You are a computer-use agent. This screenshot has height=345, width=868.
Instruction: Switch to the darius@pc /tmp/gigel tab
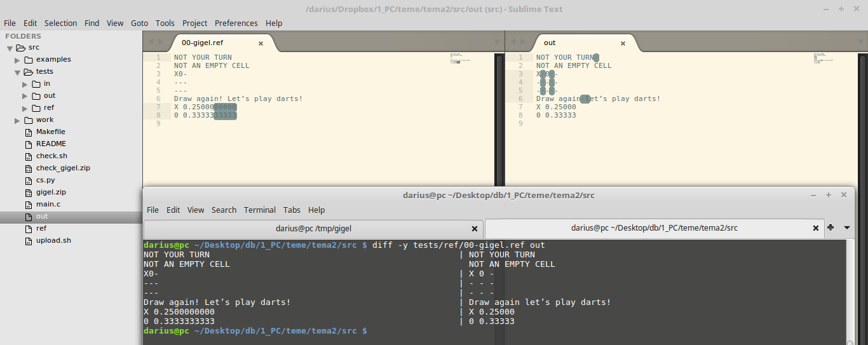pyautogui.click(x=313, y=228)
